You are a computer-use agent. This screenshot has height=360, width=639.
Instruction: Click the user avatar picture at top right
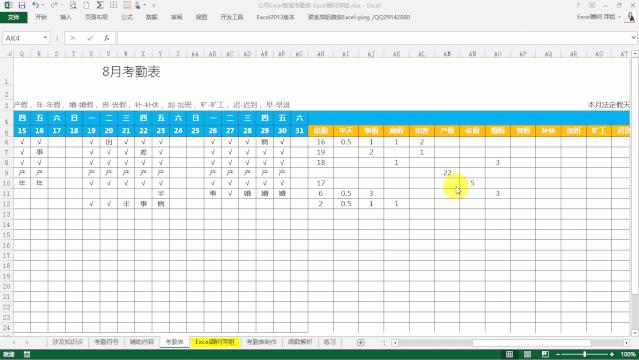point(630,17)
